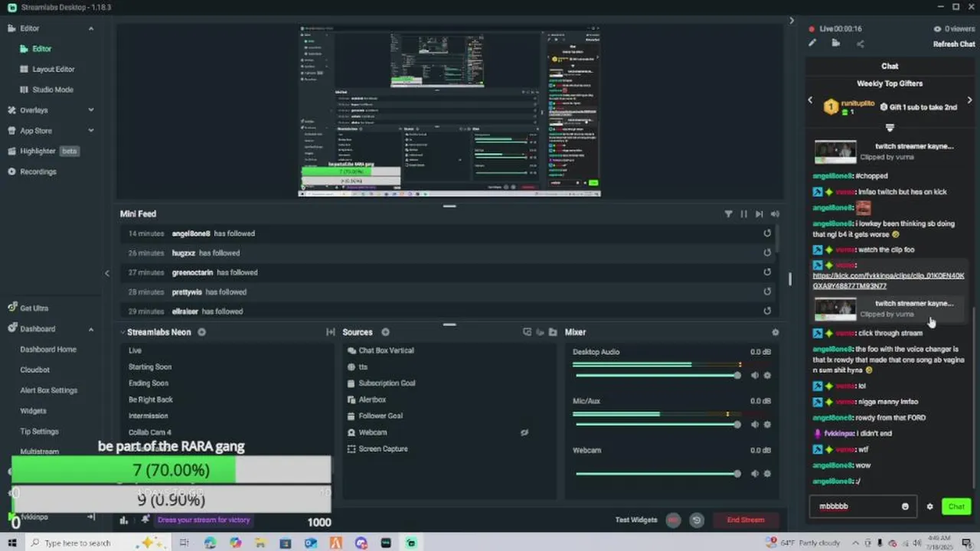The height and width of the screenshot is (551, 980).
Task: Pause the Mini Feed alert queue
Action: coord(743,214)
